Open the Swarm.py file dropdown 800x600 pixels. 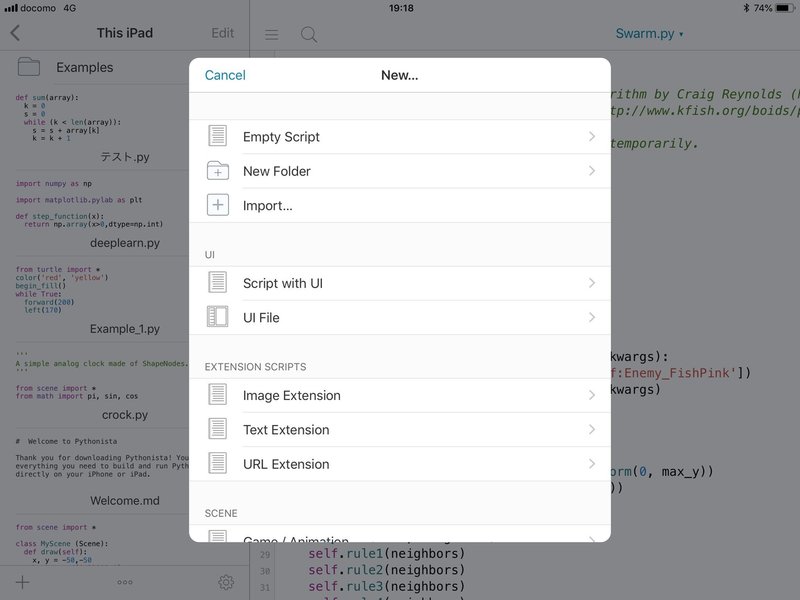(x=650, y=34)
